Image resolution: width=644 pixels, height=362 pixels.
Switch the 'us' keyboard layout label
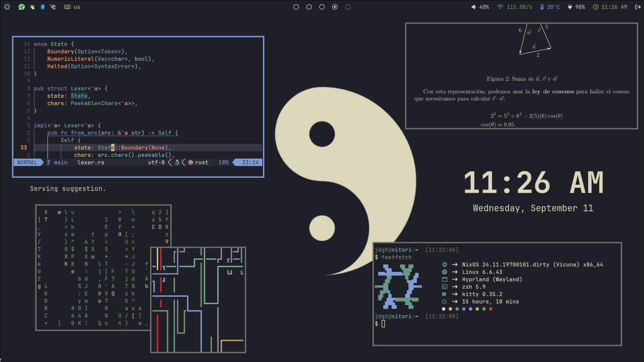(77, 7)
